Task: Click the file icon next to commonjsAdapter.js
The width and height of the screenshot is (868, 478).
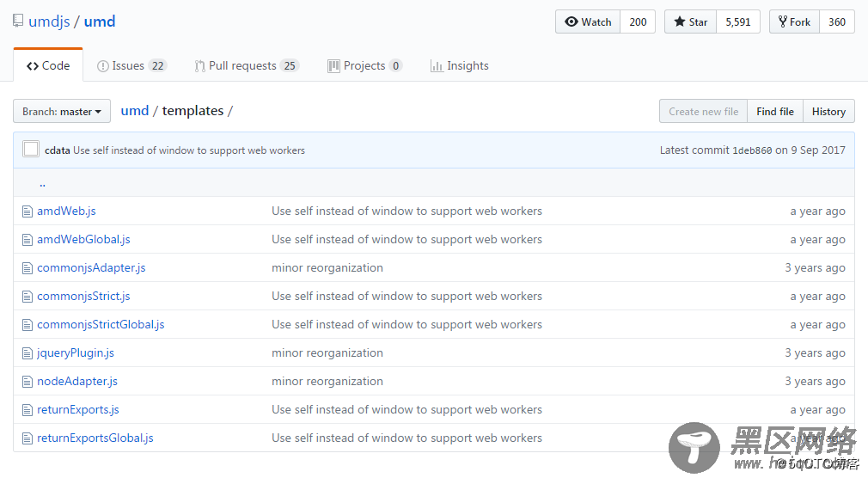Action: (x=28, y=268)
